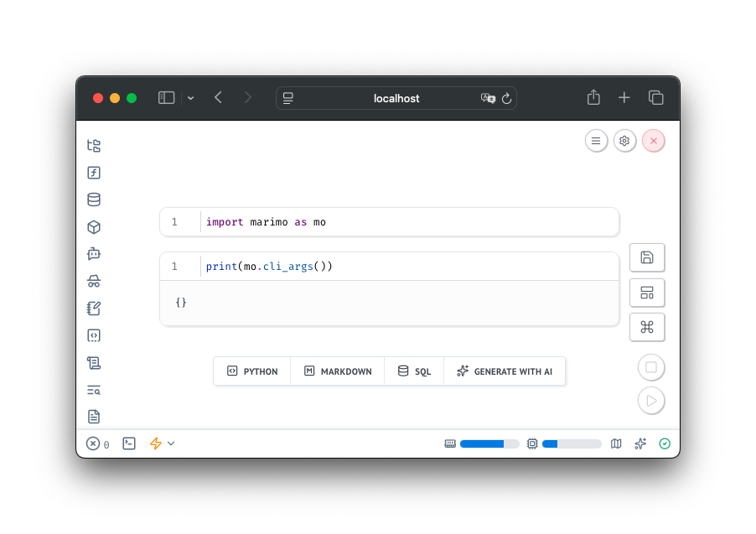Click the save notebook floppy icon
This screenshot has height=534, width=756.
coord(646,257)
